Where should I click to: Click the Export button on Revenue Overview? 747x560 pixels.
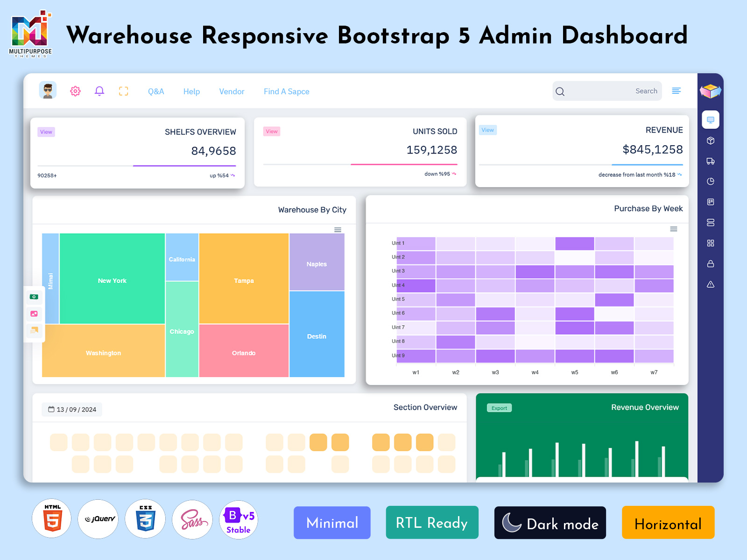499,408
